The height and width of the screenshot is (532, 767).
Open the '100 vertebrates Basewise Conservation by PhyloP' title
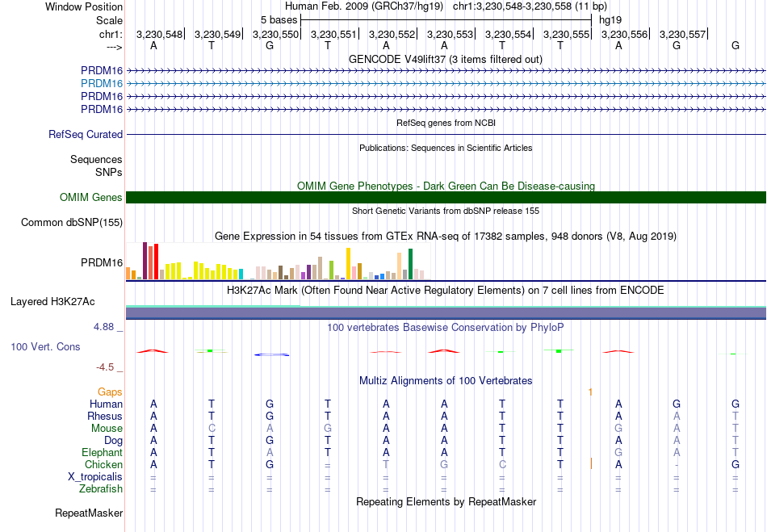coord(446,327)
